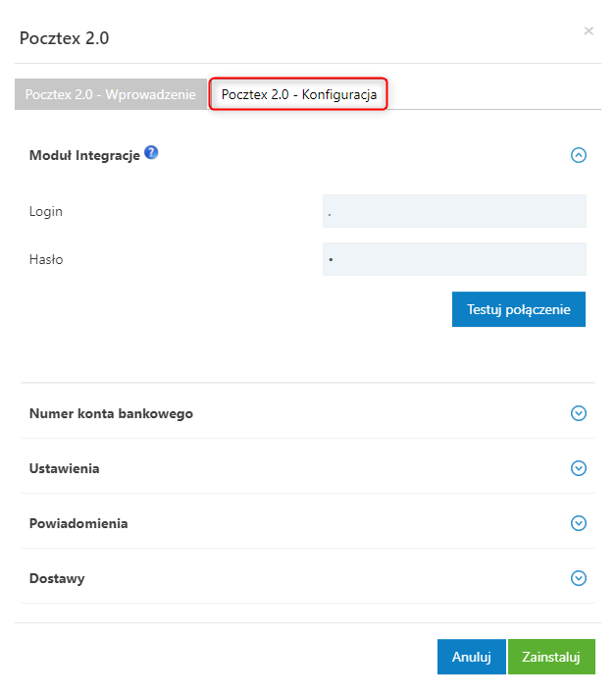Expand Dostawy section with the circular arrow icon

[x=579, y=578]
